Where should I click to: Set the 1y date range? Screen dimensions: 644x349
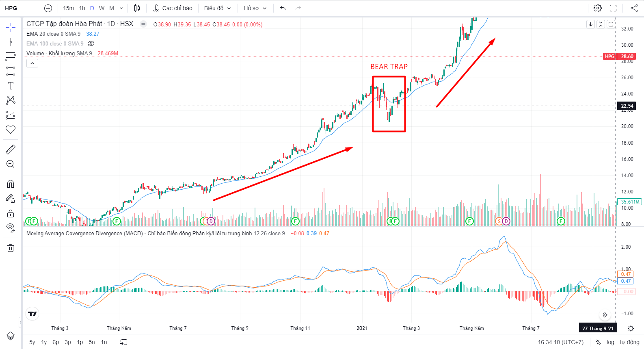[x=44, y=342]
